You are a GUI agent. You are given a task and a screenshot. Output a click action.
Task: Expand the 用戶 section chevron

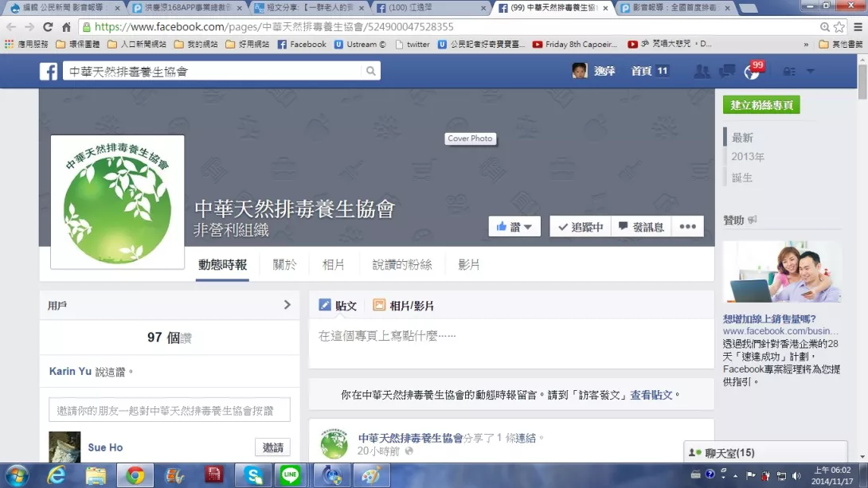[287, 305]
